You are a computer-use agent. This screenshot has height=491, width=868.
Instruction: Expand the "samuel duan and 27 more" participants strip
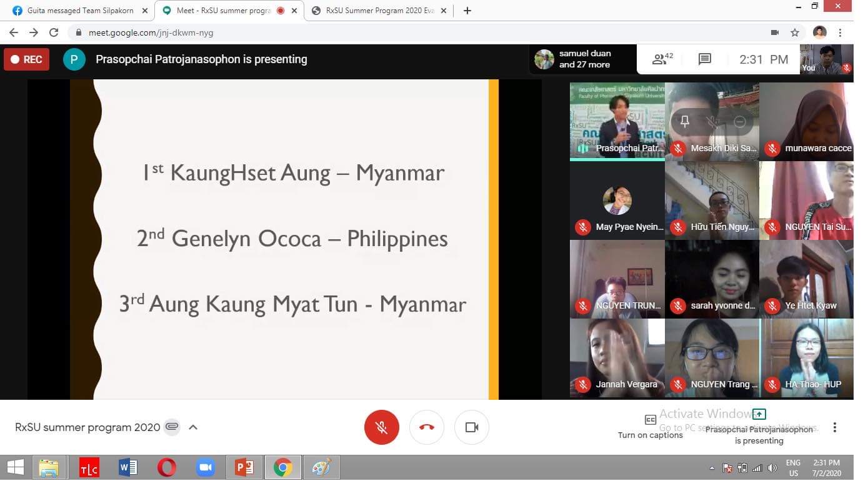[582, 59]
